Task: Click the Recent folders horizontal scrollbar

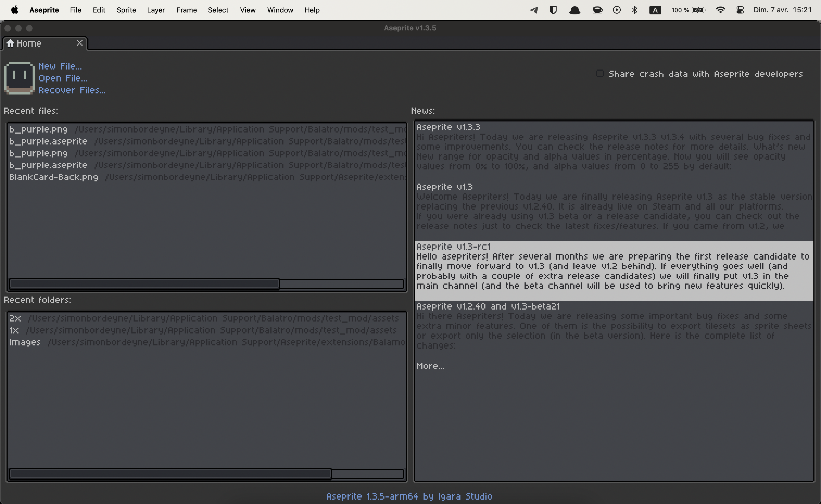Action: (207, 474)
